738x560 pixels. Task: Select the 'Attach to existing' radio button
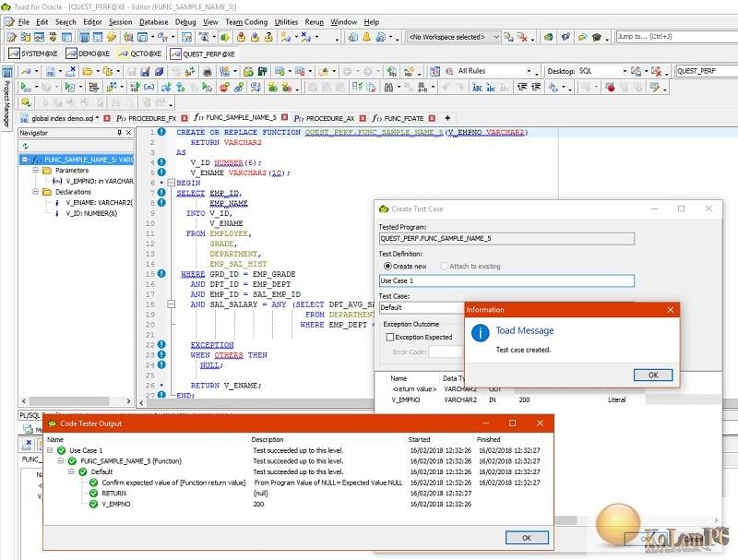pyautogui.click(x=444, y=267)
